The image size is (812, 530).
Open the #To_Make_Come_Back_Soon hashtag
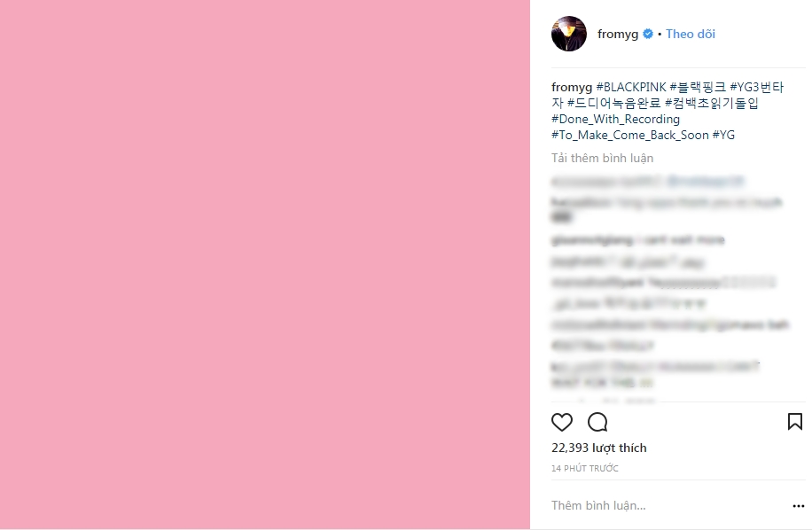tap(630, 136)
